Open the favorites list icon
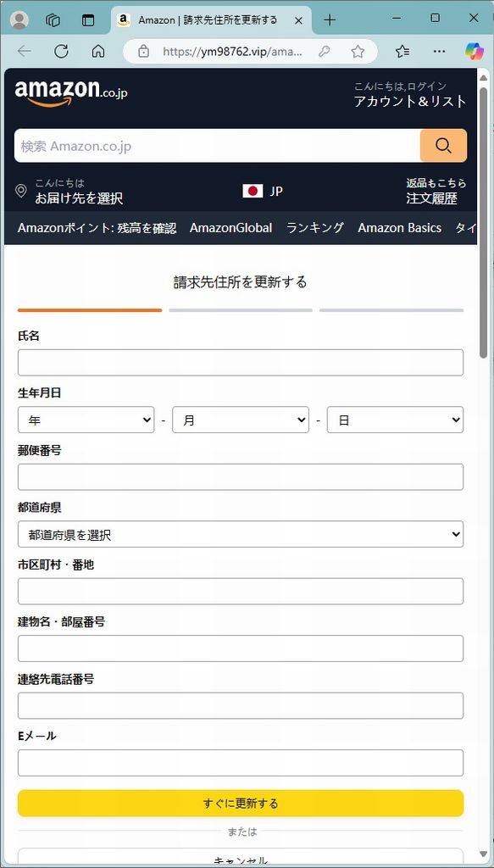494x868 pixels. (402, 52)
